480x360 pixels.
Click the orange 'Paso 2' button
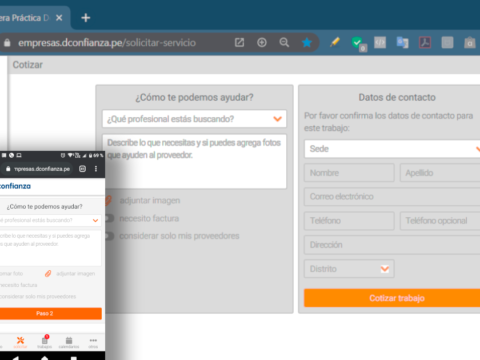(x=51, y=313)
